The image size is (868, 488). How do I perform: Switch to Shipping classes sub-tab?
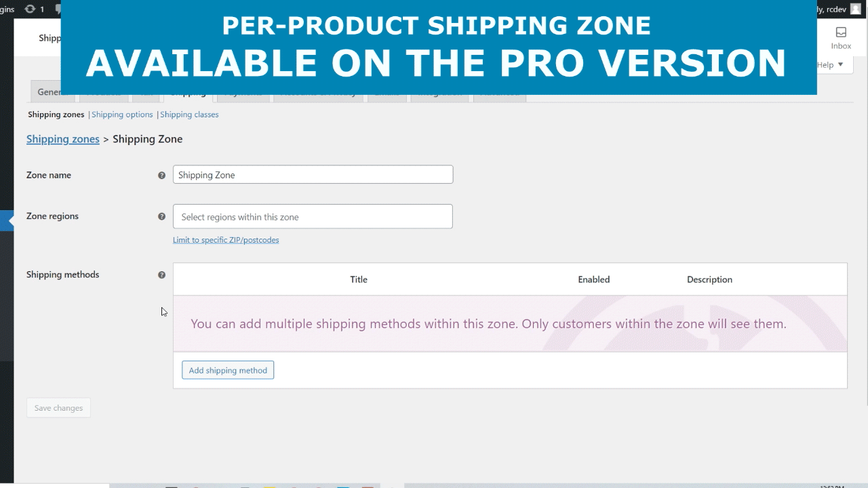[189, 115]
